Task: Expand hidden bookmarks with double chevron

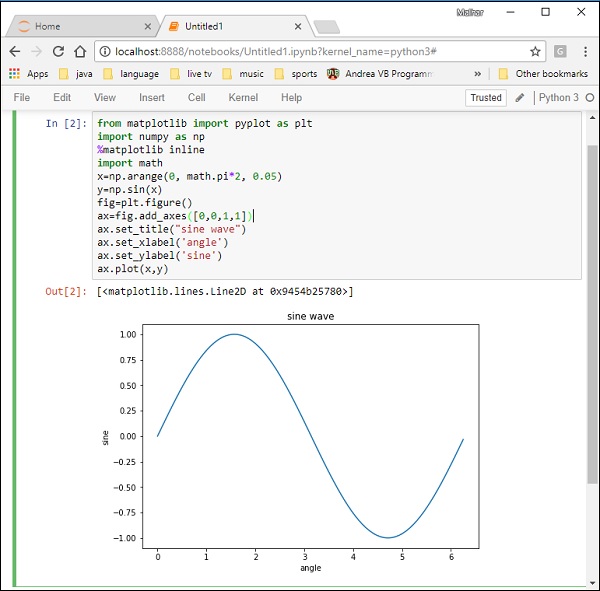Action: point(477,74)
